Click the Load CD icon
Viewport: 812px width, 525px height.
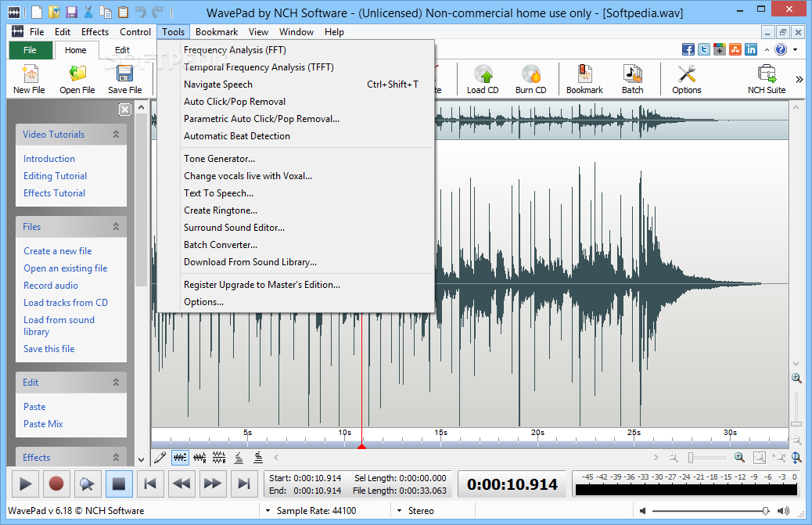click(483, 79)
